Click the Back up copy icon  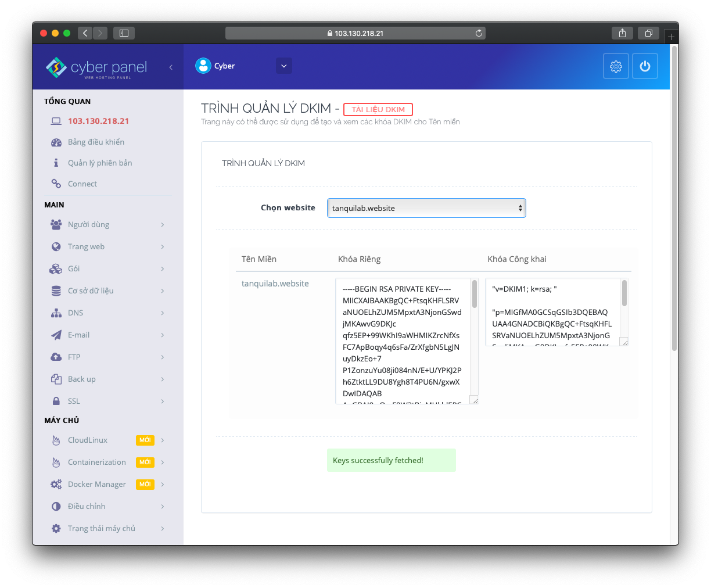pos(56,379)
